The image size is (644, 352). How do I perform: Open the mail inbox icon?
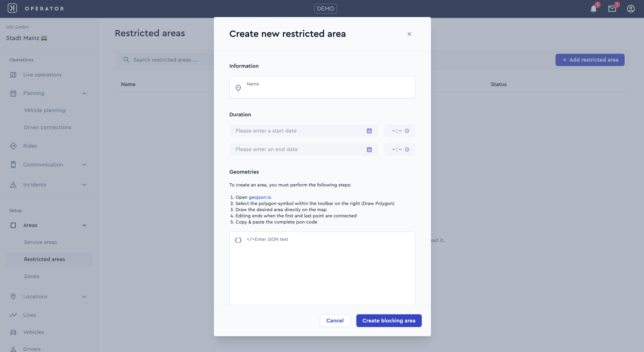point(612,9)
